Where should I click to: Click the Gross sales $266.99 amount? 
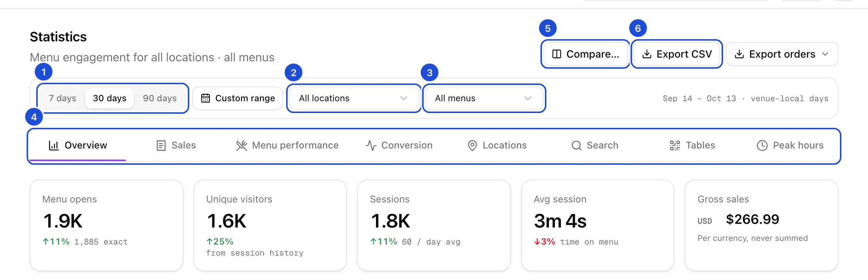(752, 219)
